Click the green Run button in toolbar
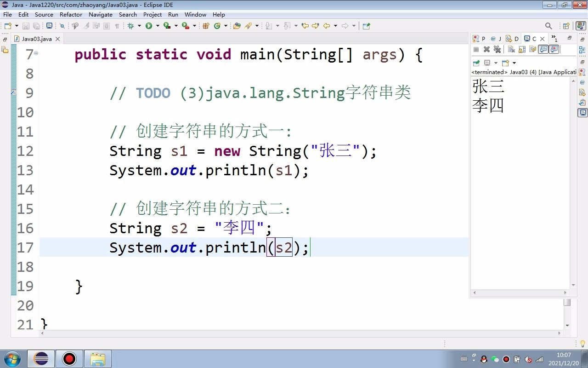The image size is (588, 368). pos(149,26)
